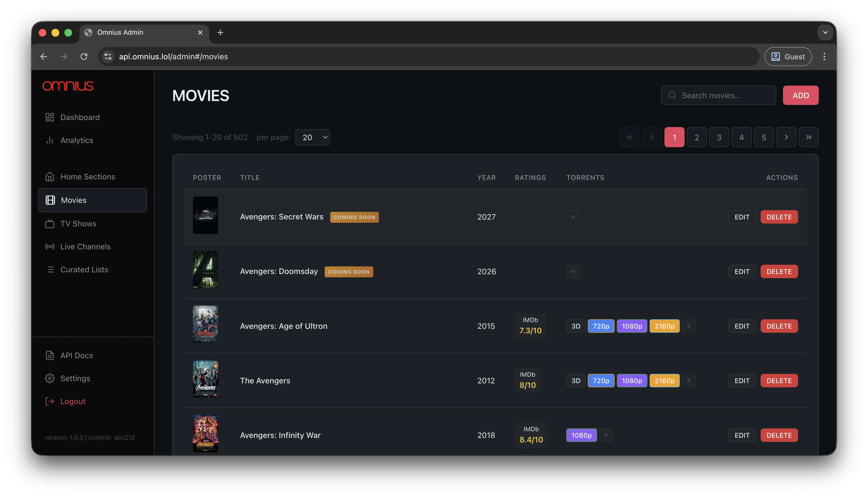Toggle the 720p badge on Age of Ultron
868x497 pixels.
click(x=601, y=326)
